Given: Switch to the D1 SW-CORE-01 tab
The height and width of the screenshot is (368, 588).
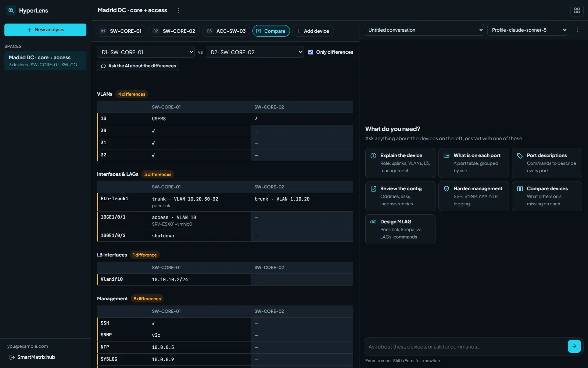Looking at the screenshot, I should tap(121, 31).
